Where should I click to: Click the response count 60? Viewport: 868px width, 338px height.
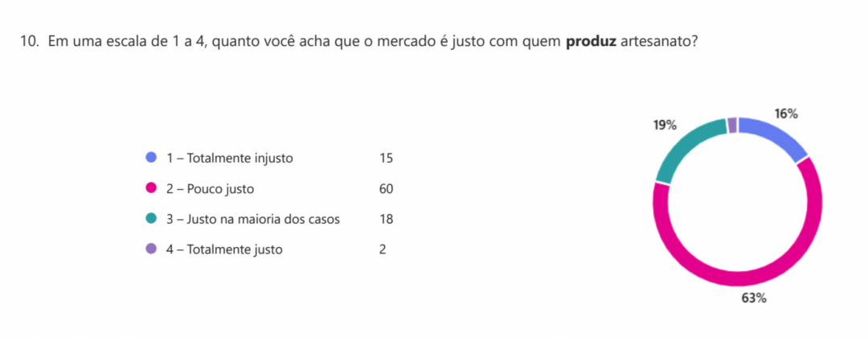(x=386, y=188)
